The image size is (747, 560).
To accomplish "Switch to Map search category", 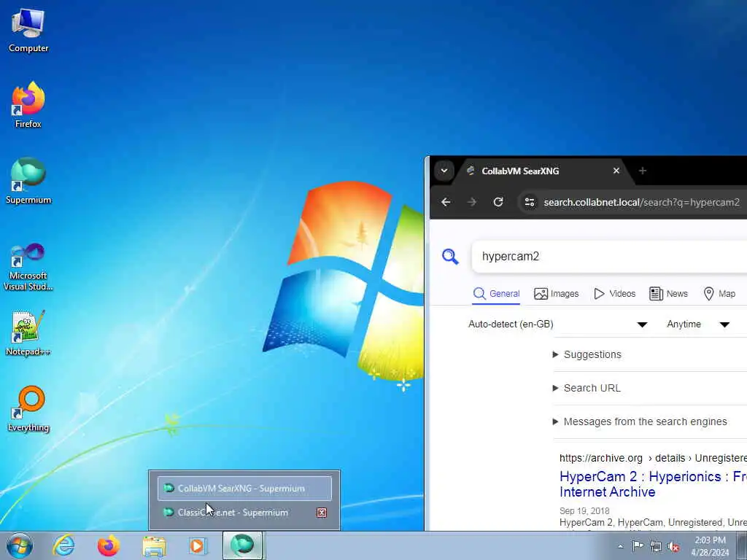I will [x=719, y=294].
